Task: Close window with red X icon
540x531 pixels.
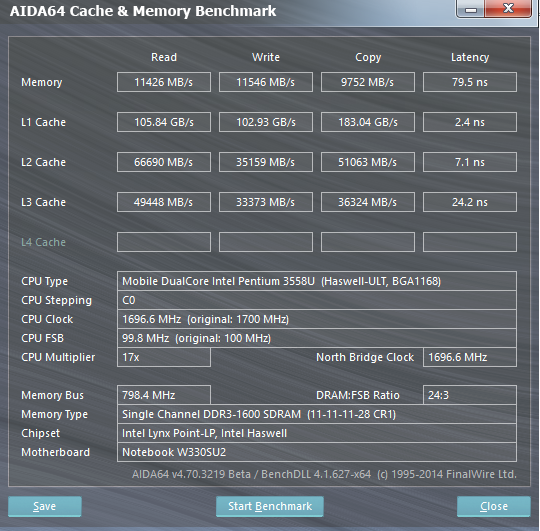Action: (x=508, y=8)
